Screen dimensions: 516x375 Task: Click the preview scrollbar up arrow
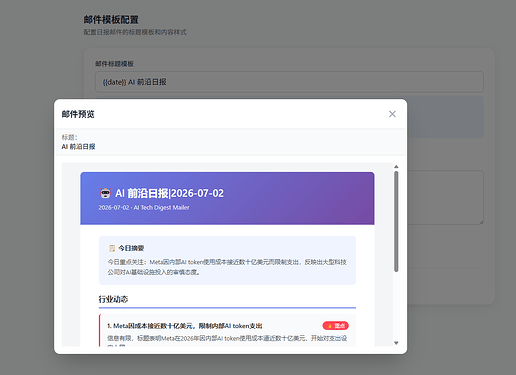(396, 167)
